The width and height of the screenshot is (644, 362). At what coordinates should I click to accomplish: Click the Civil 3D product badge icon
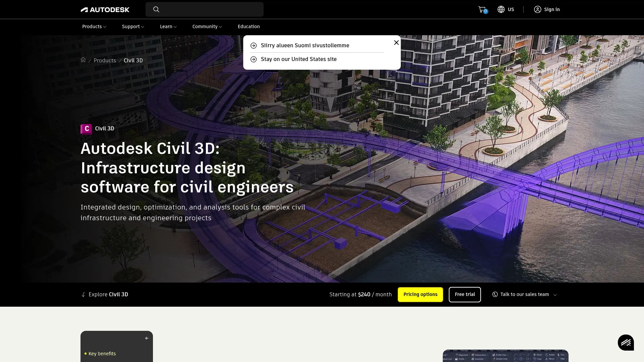(x=86, y=129)
